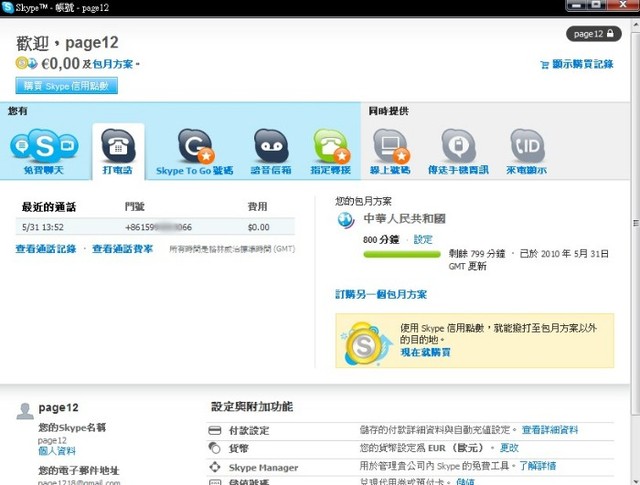Click the payment settings card icon

215,430
